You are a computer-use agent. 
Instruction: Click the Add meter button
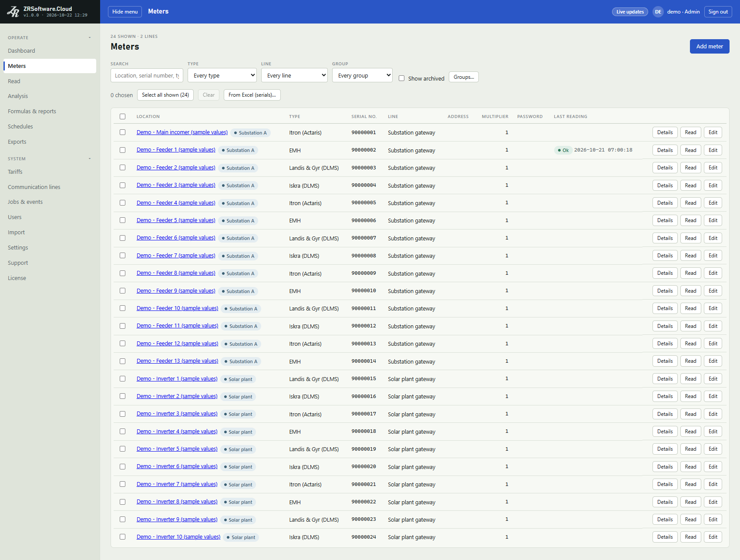pyautogui.click(x=710, y=47)
